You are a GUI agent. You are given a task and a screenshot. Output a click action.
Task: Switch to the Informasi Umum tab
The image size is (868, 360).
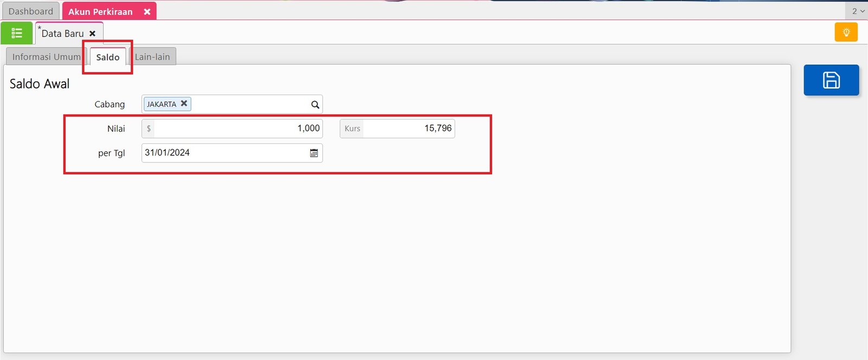46,57
